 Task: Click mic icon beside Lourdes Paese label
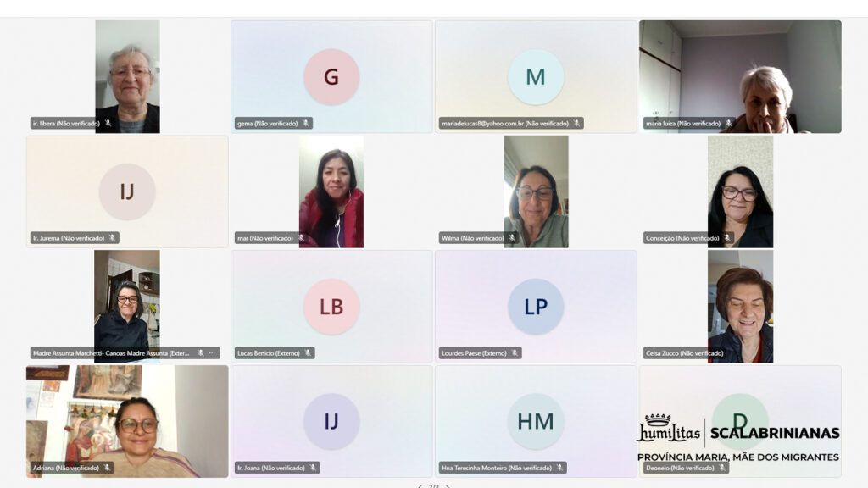(x=515, y=353)
